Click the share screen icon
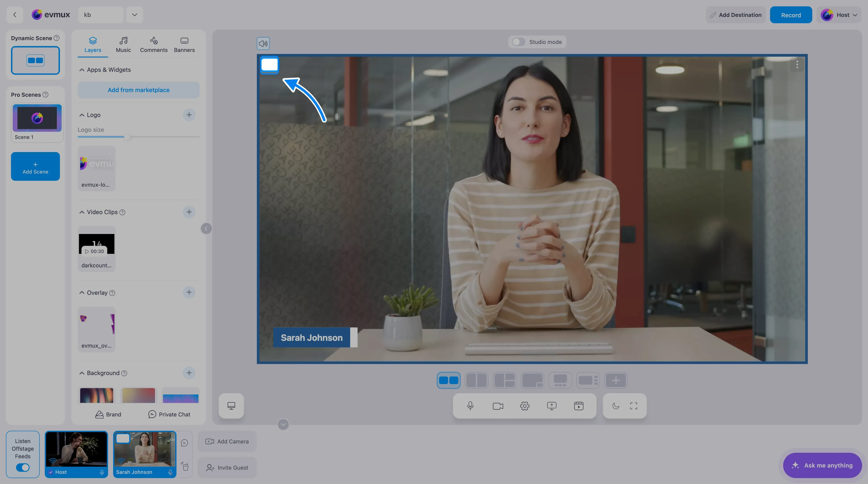 point(552,406)
